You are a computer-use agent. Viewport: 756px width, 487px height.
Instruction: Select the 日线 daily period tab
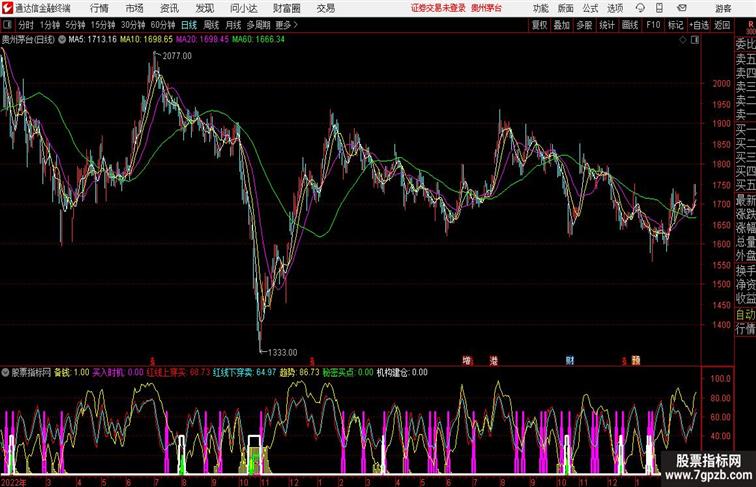click(189, 25)
